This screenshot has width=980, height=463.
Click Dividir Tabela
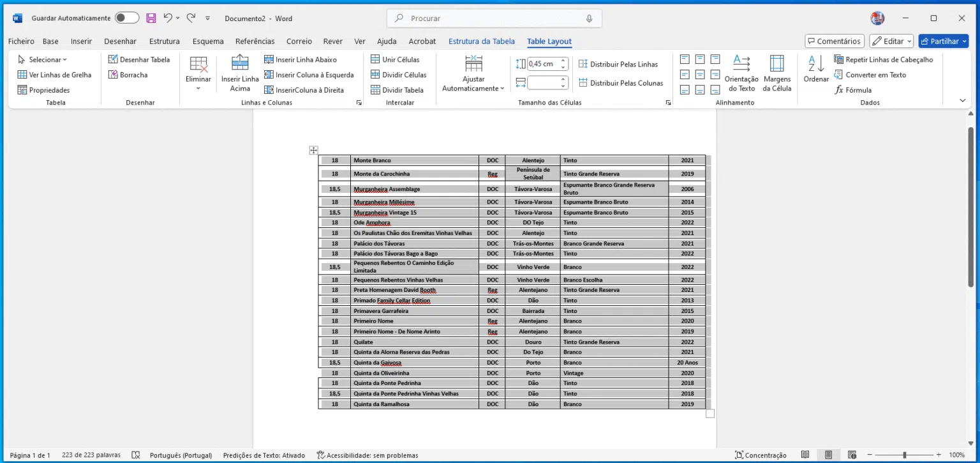pyautogui.click(x=397, y=90)
